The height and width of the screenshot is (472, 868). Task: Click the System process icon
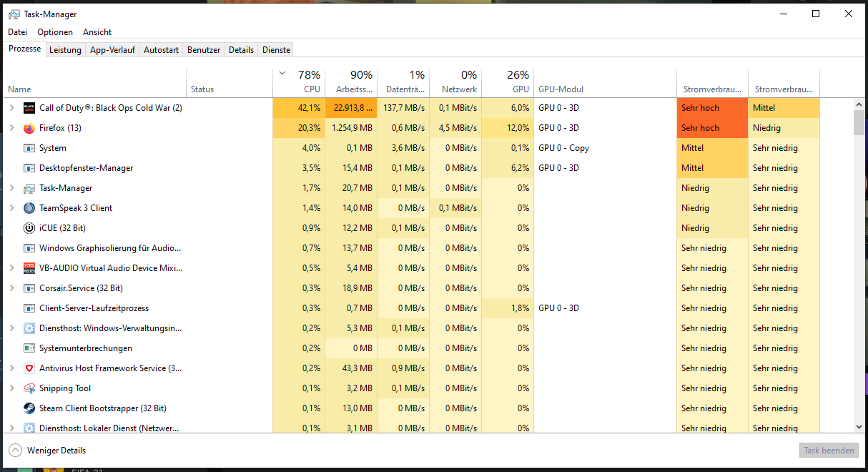(29, 148)
